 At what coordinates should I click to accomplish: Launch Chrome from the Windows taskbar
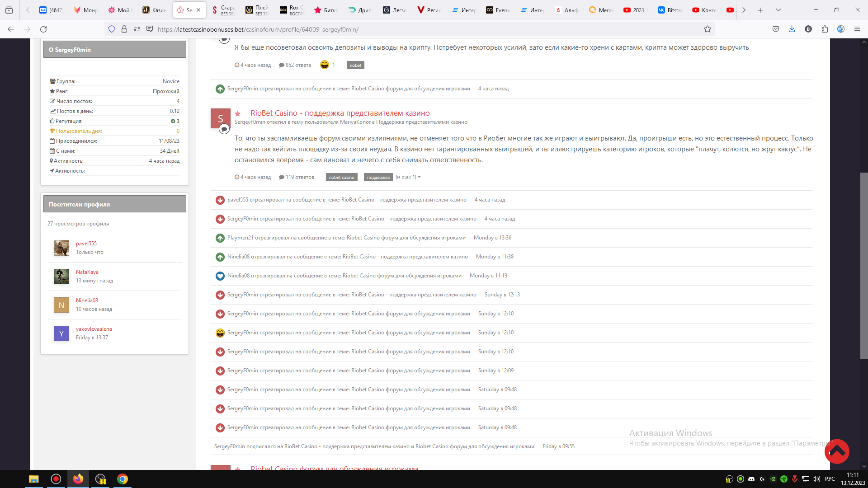(123, 479)
